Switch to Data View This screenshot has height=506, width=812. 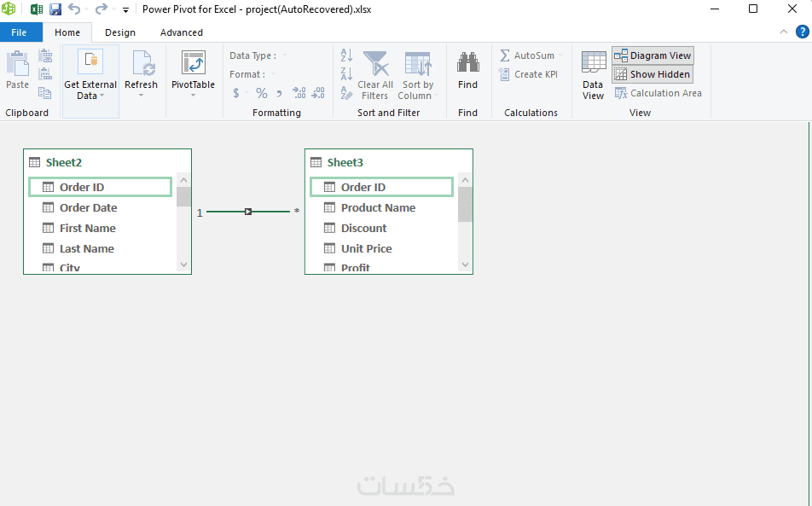click(594, 76)
